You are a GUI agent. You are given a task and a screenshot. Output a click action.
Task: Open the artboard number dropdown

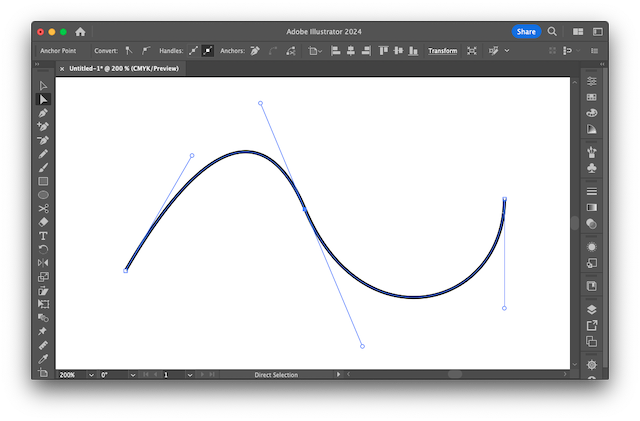click(190, 375)
